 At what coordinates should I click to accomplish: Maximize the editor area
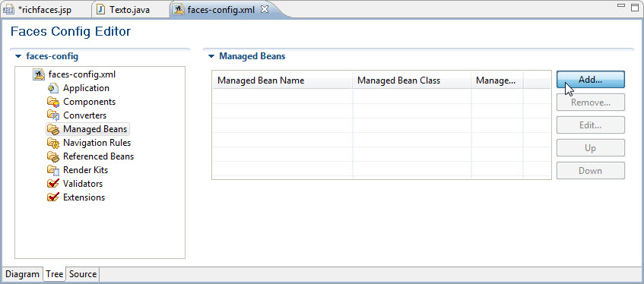tap(635, 8)
